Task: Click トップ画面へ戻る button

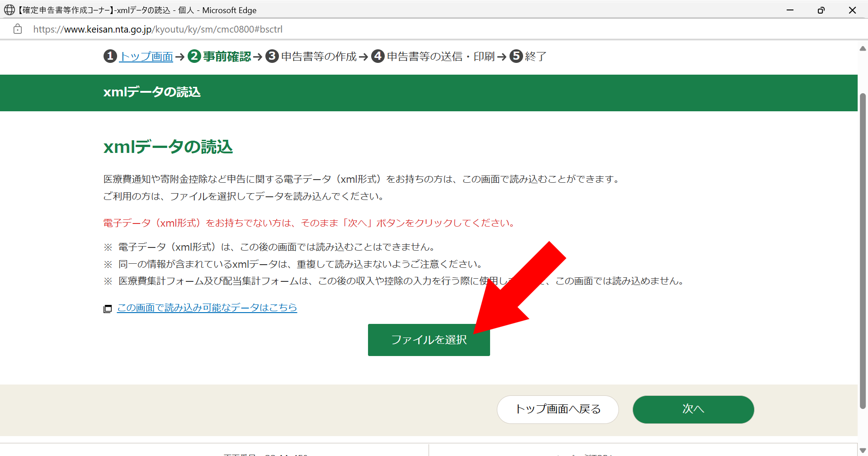Action: [557, 409]
